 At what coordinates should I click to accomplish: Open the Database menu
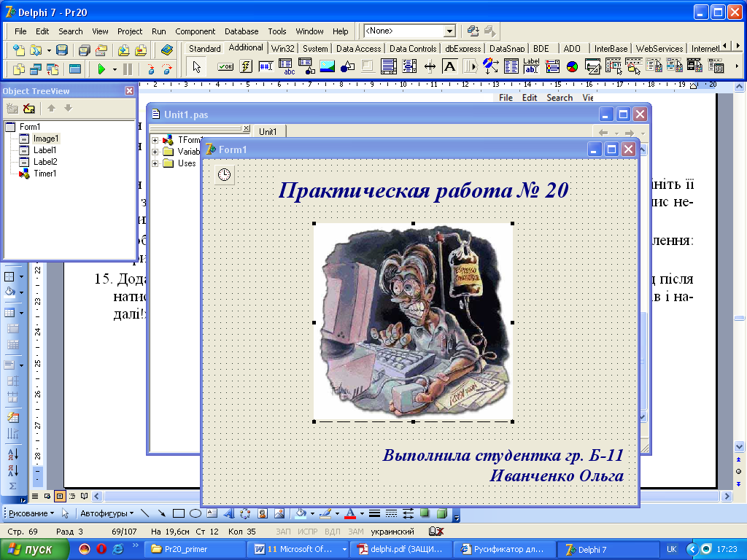241,31
